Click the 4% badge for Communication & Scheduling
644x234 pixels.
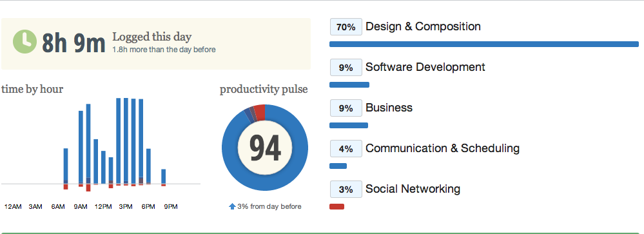click(346, 149)
